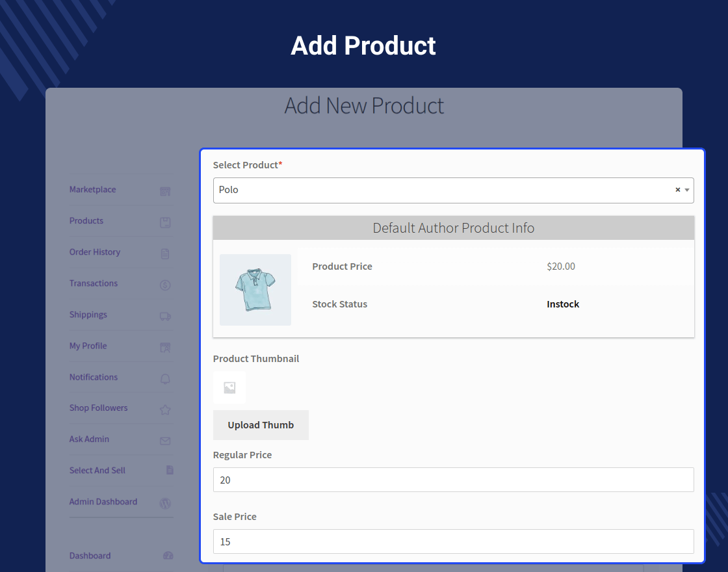Open the Select Product dropdown arrow
This screenshot has height=572, width=728.
pyautogui.click(x=687, y=190)
